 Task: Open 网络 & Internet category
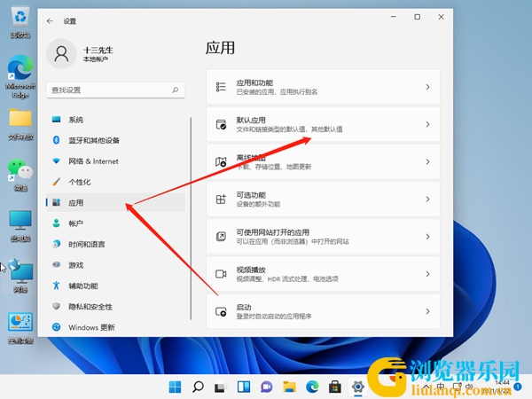(115, 160)
